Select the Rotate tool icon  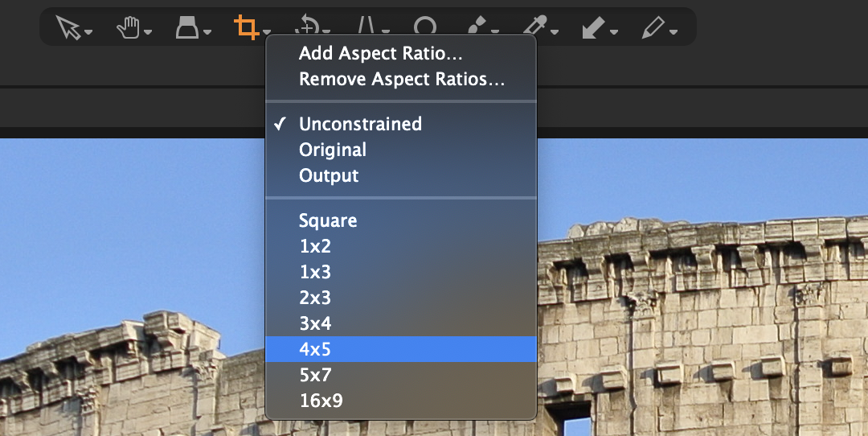point(306,27)
